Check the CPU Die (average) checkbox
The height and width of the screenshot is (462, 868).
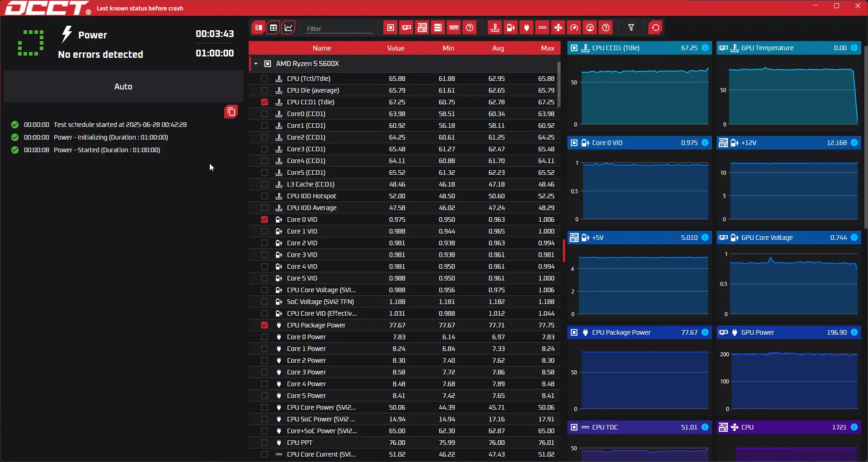pyautogui.click(x=264, y=90)
